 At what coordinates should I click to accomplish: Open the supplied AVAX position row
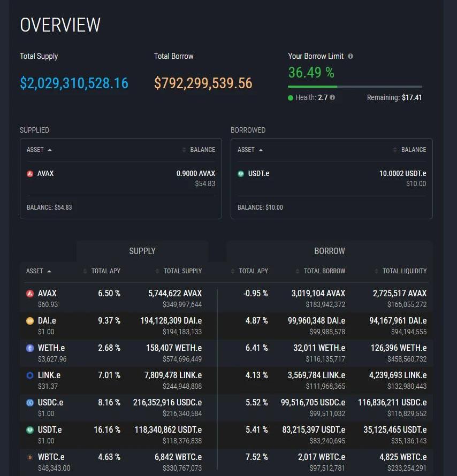point(120,178)
